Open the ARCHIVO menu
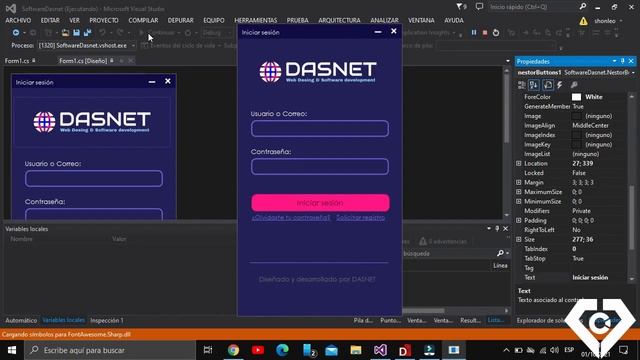 click(18, 20)
